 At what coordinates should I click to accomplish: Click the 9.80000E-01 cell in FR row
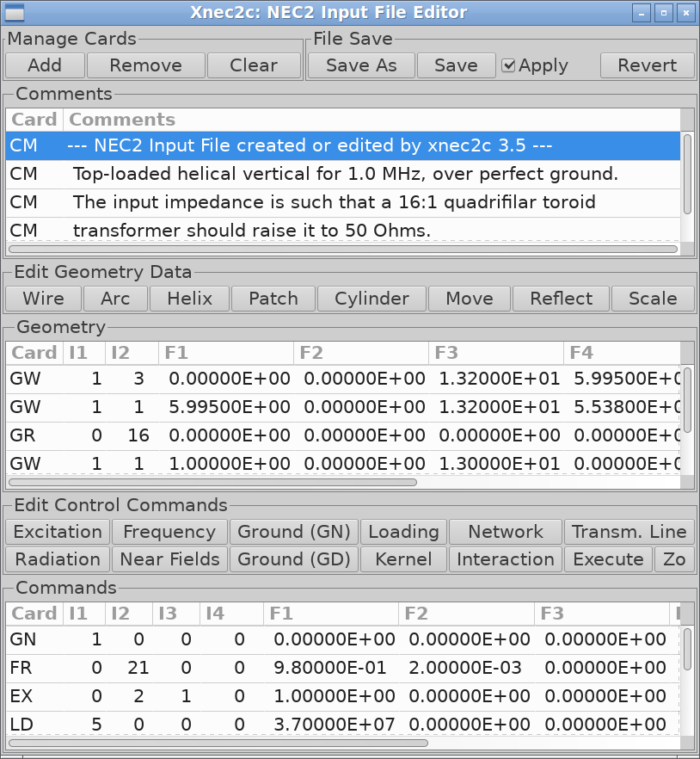(x=330, y=668)
